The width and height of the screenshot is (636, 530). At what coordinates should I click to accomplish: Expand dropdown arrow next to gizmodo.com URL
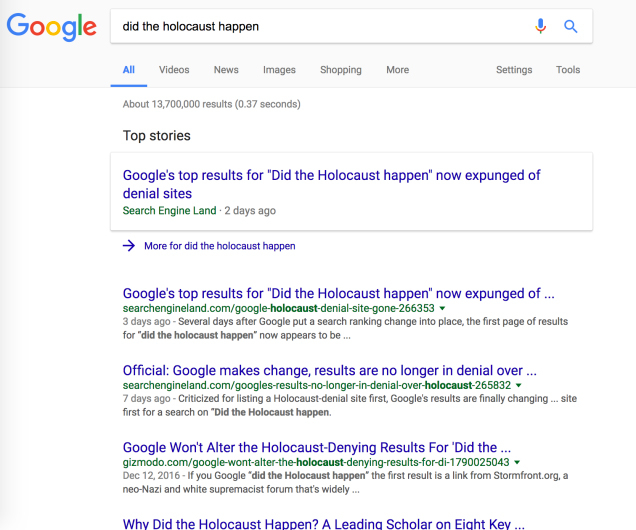(517, 462)
